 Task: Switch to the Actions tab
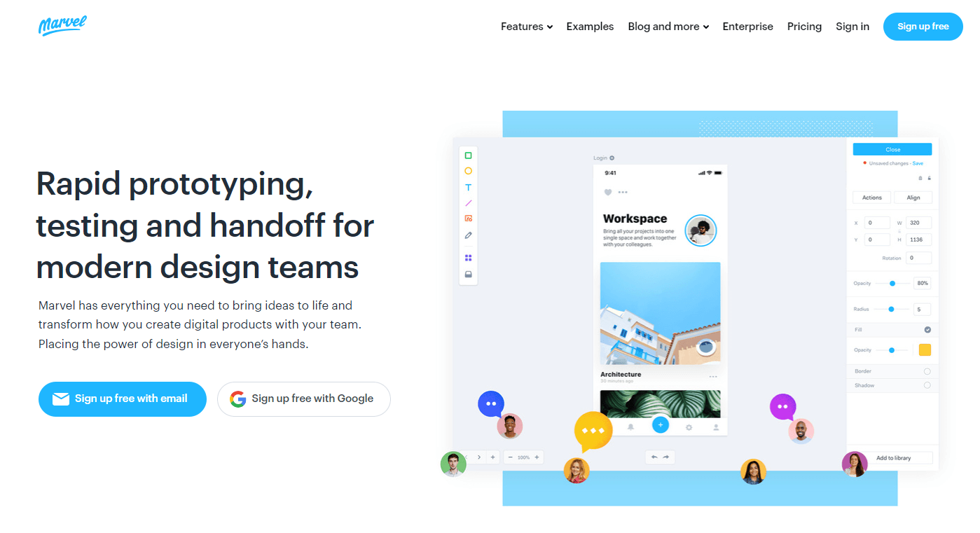tap(872, 198)
